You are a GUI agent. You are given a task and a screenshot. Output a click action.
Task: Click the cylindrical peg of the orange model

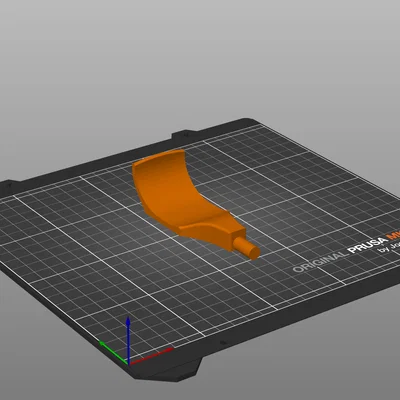[x=247, y=249]
